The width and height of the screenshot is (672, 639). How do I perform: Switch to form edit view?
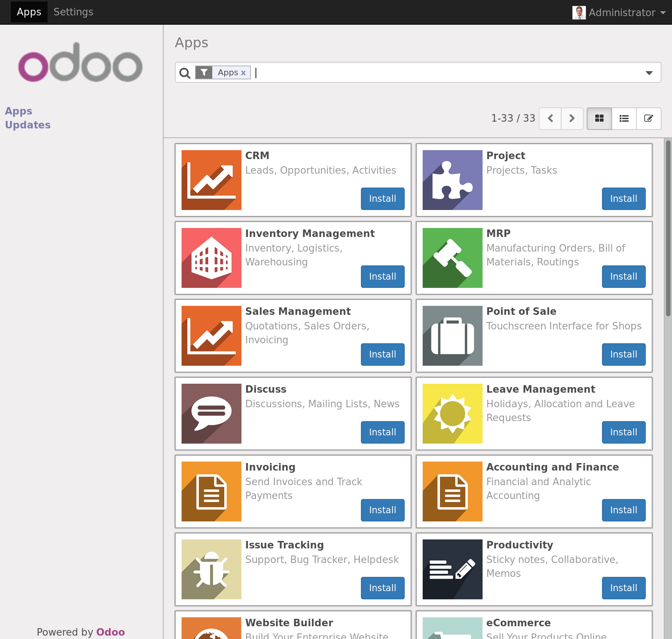tap(648, 119)
